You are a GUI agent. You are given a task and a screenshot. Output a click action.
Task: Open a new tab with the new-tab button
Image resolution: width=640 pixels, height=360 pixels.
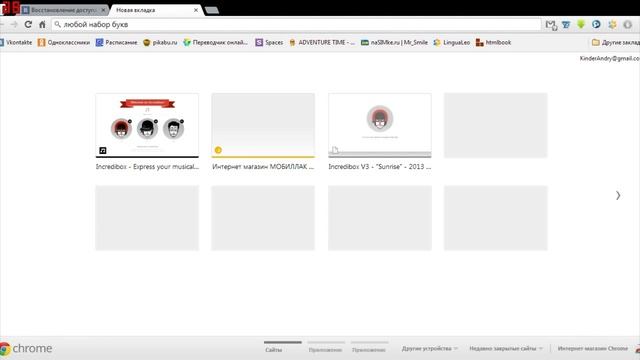(x=212, y=10)
